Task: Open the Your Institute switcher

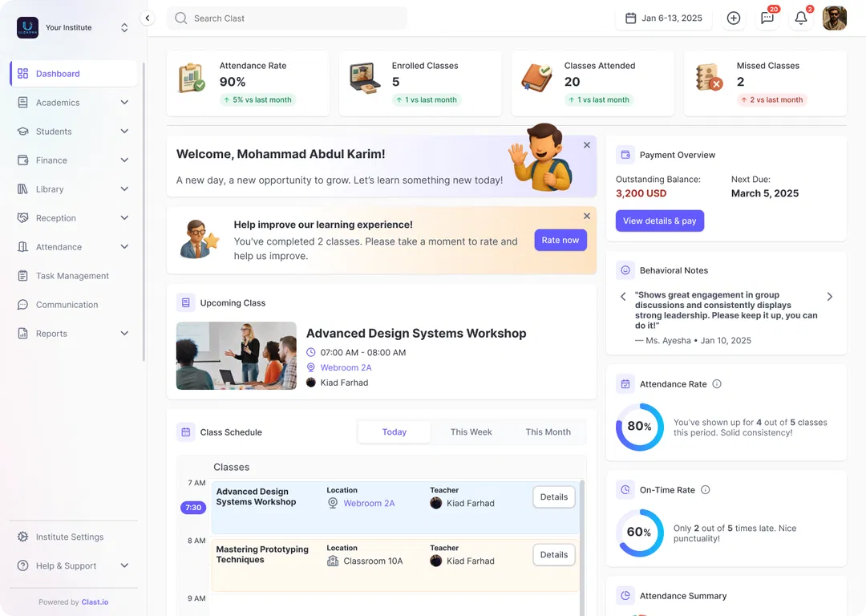Action: pyautogui.click(x=124, y=27)
